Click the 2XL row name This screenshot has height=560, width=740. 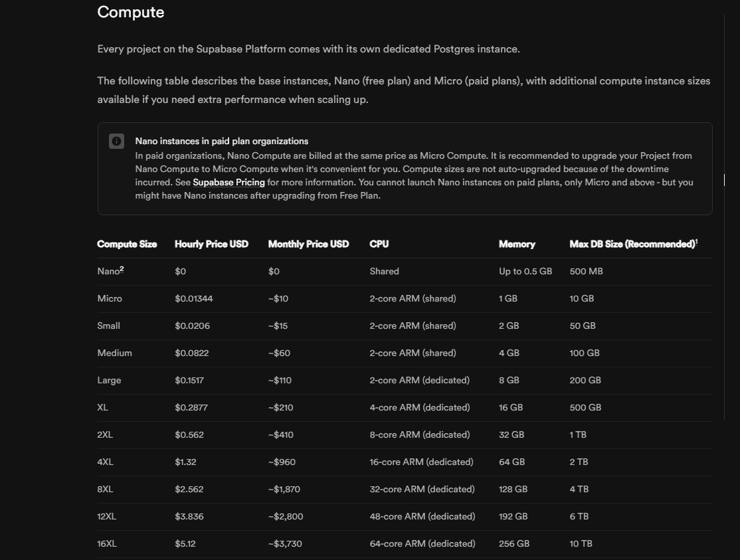[x=105, y=435]
